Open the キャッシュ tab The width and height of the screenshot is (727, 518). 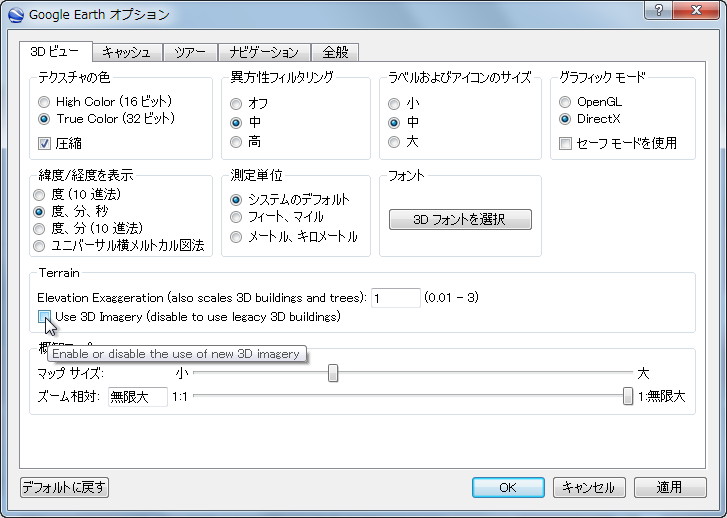[x=127, y=52]
